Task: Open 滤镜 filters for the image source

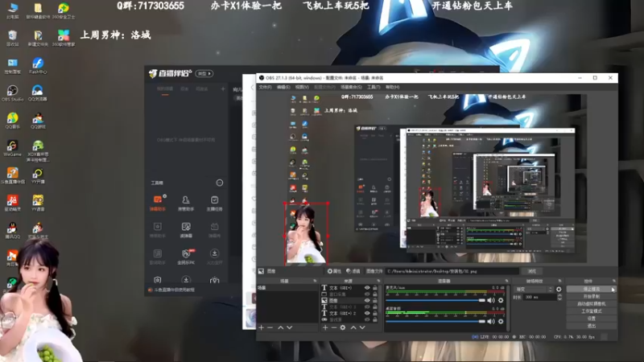Action: (353, 271)
